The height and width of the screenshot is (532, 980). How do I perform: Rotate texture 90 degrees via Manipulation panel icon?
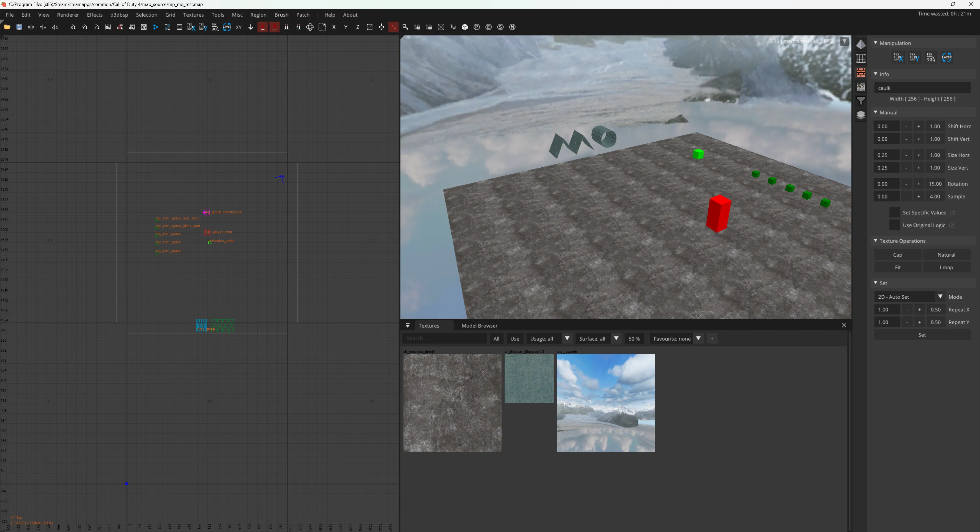click(x=931, y=57)
